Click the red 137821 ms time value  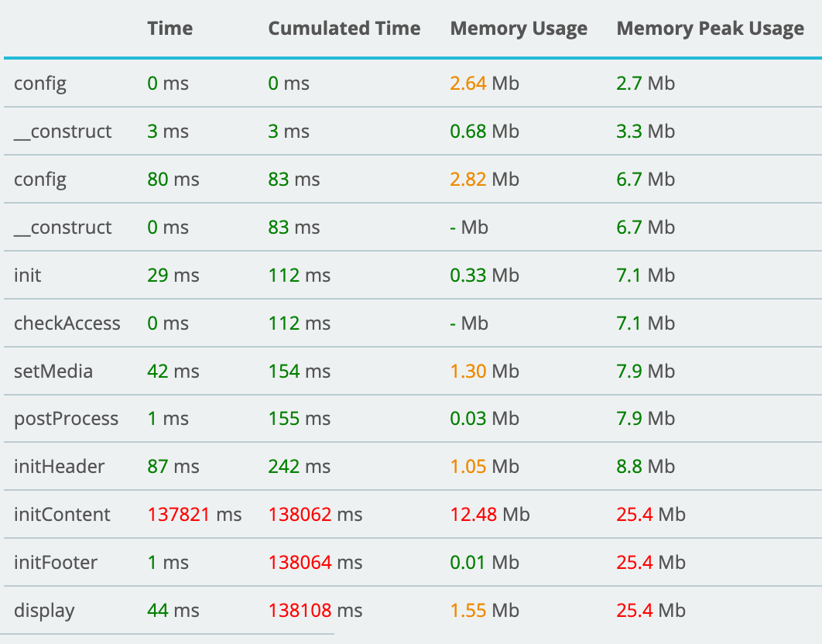(x=194, y=515)
